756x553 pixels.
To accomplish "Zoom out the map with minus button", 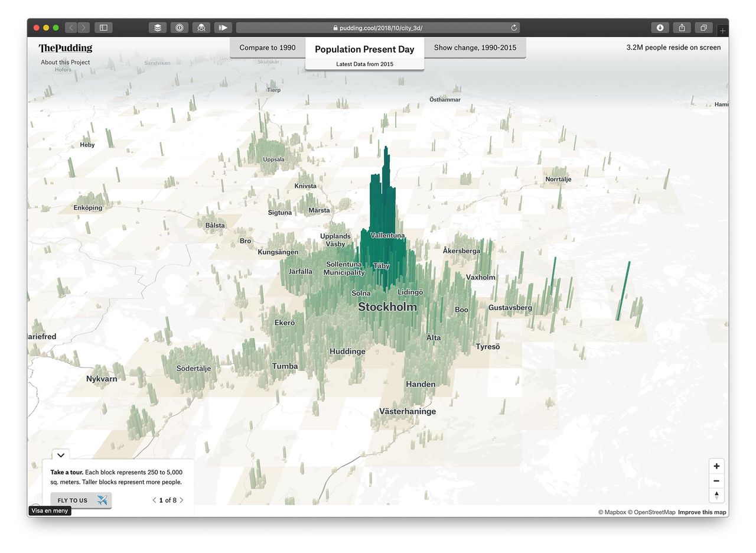I will click(716, 481).
